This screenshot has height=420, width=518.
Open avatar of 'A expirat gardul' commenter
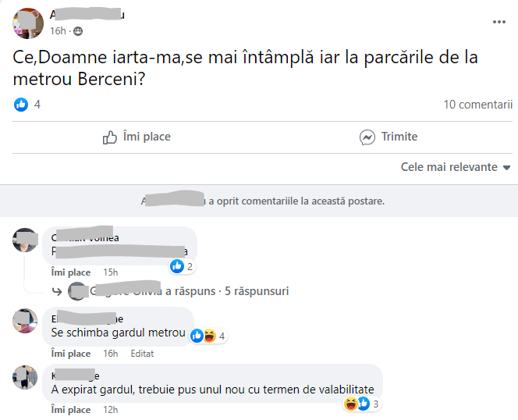[x=26, y=377]
